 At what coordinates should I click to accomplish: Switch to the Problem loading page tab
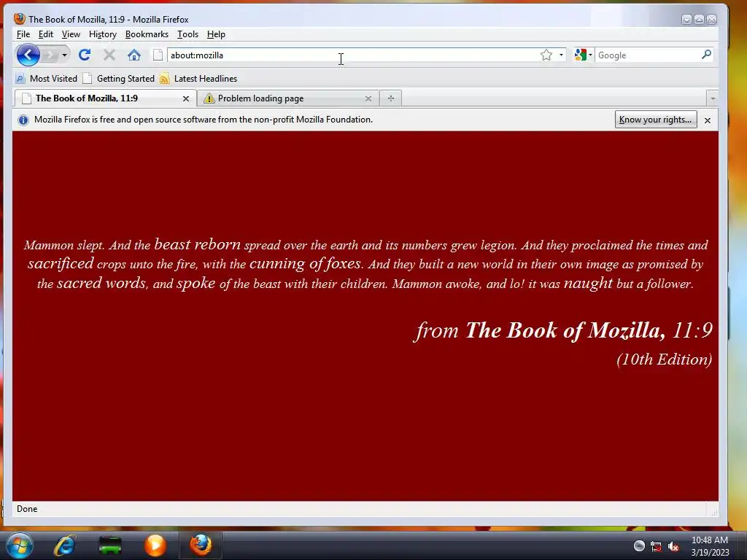click(x=286, y=98)
